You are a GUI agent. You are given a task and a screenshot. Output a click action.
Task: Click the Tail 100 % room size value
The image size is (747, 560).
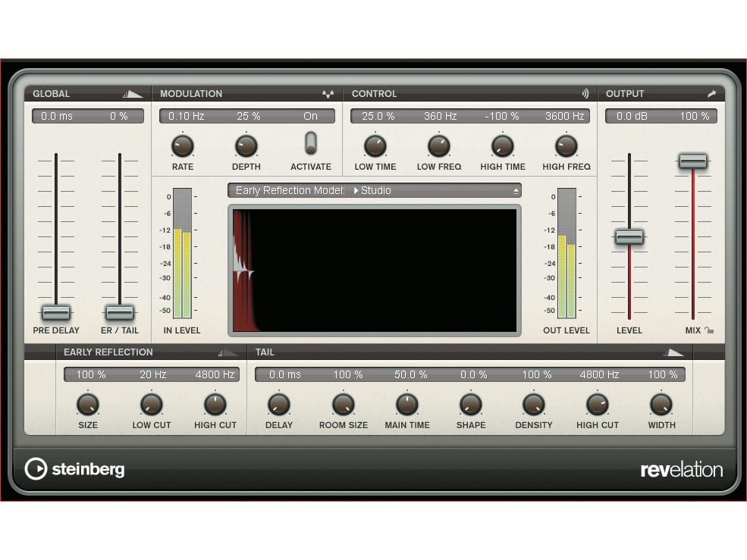pos(348,375)
